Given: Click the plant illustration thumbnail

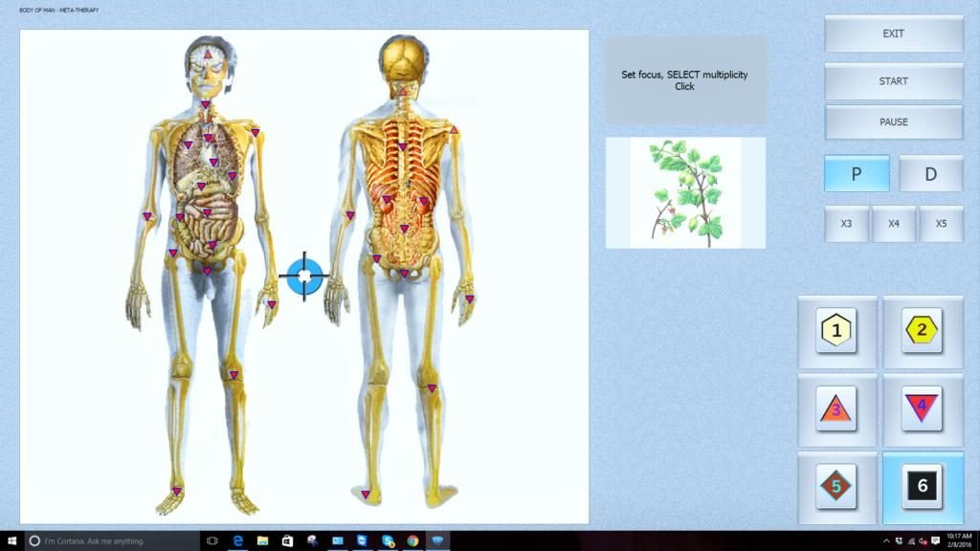Looking at the screenshot, I should tap(685, 193).
